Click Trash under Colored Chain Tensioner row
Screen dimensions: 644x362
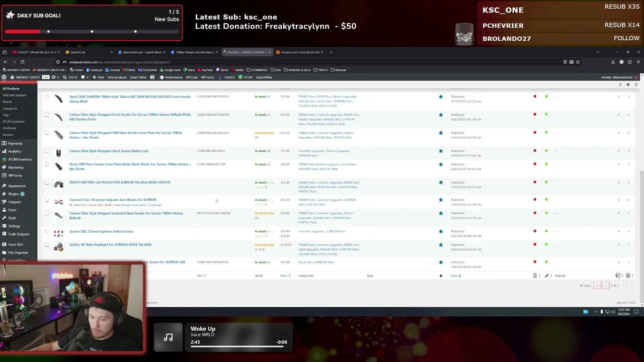(x=108, y=205)
